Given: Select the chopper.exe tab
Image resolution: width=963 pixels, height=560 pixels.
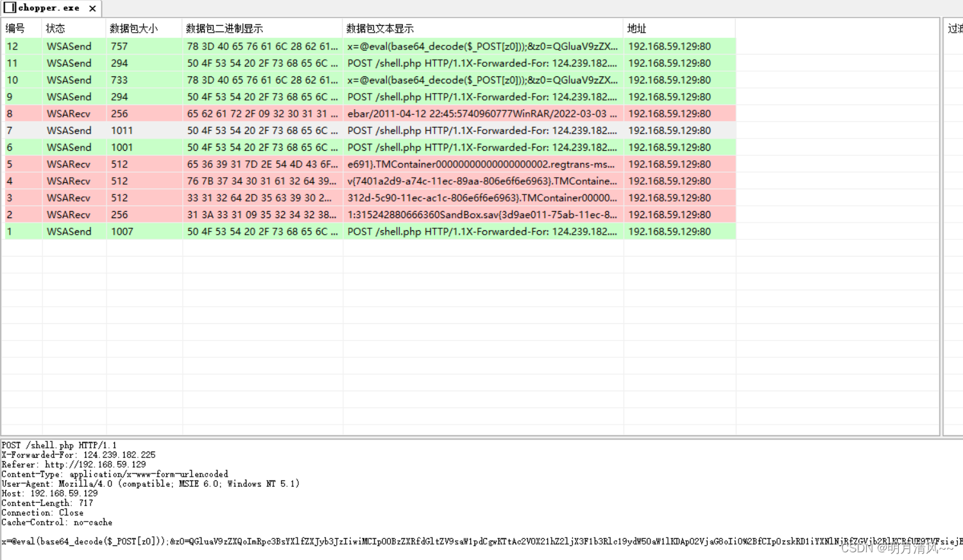Looking at the screenshot, I should click(x=51, y=8).
